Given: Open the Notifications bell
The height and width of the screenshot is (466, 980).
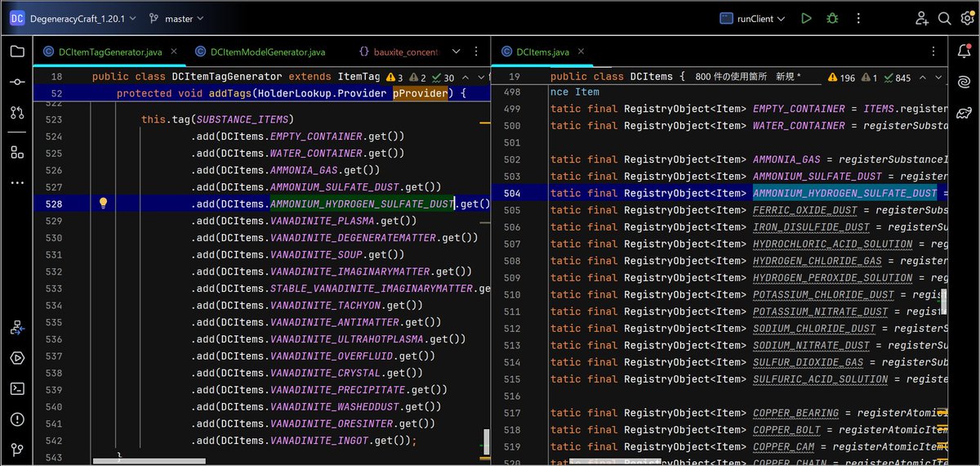Looking at the screenshot, I should (x=964, y=52).
